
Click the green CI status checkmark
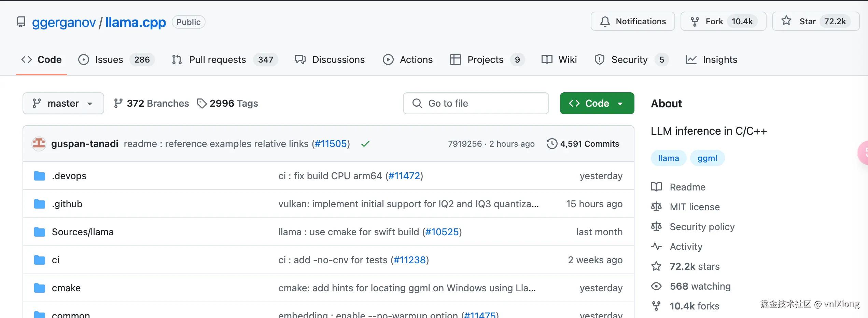coord(365,144)
